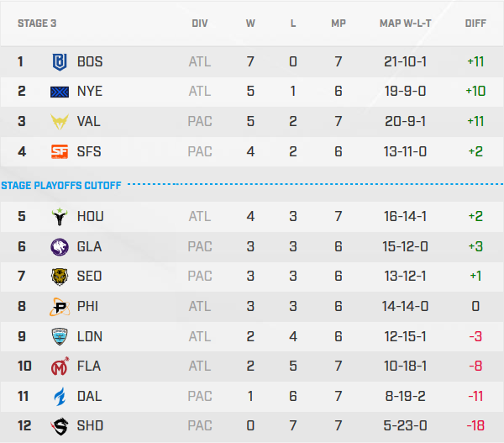Open the Houston Outlaws logo
The height and width of the screenshot is (443, 504).
coord(60,216)
